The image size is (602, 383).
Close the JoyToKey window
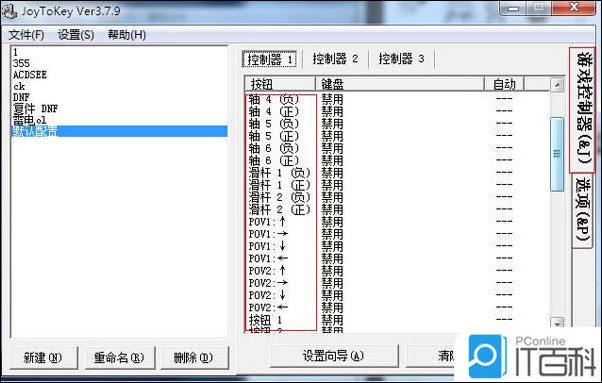[574, 7]
